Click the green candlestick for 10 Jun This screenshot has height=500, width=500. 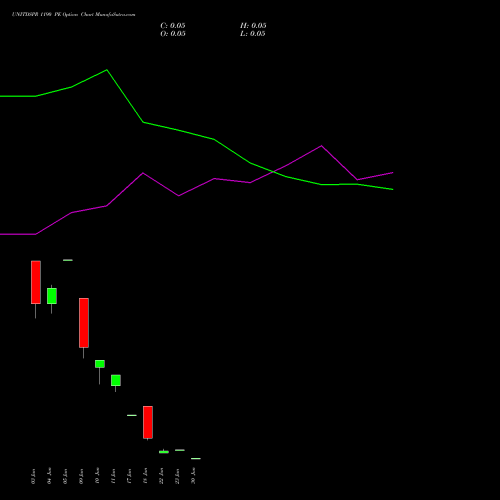[100, 364]
